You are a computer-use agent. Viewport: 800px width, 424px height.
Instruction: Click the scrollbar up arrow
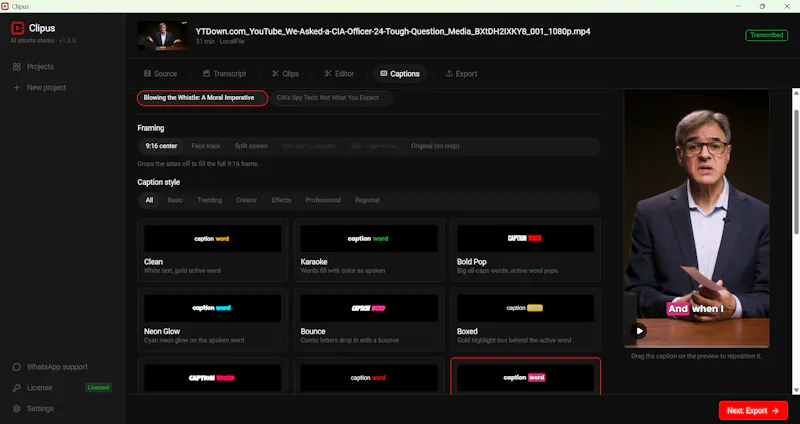(x=795, y=92)
